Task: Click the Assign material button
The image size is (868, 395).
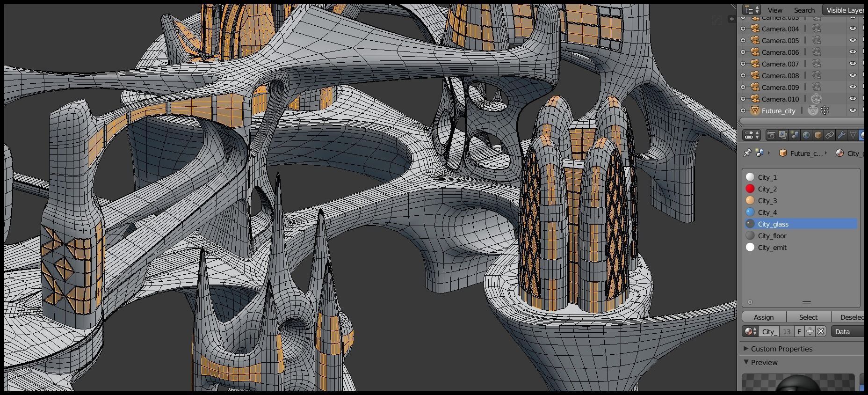Action: [764, 317]
